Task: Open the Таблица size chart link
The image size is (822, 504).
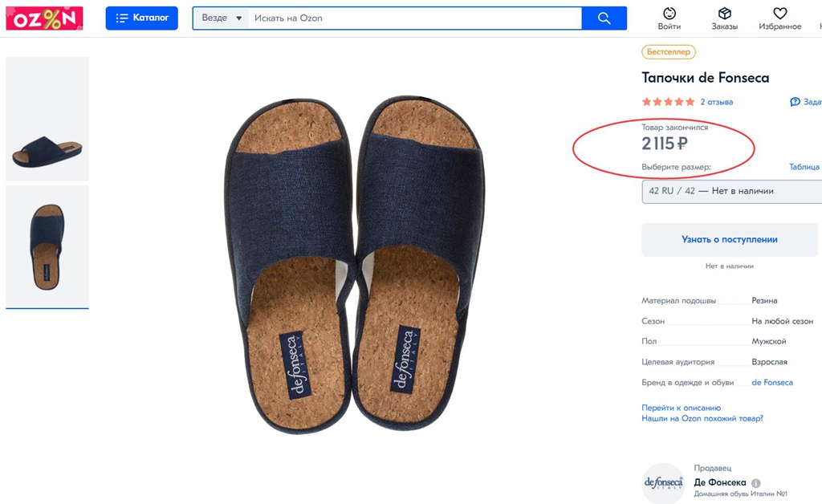Action: (x=804, y=167)
